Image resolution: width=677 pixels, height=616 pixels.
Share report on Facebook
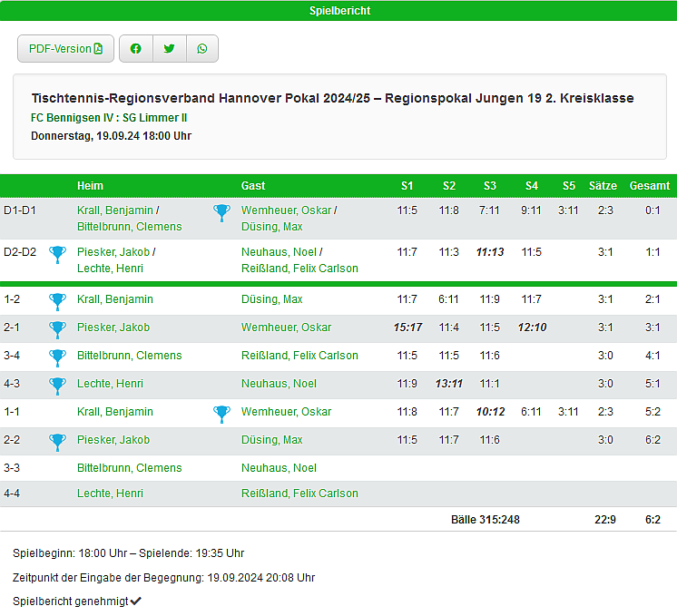[136, 49]
